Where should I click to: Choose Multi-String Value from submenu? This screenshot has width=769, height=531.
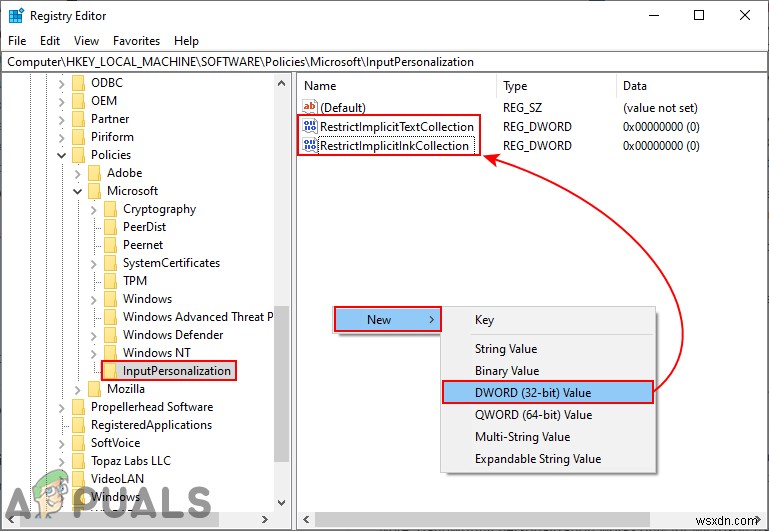click(x=548, y=437)
